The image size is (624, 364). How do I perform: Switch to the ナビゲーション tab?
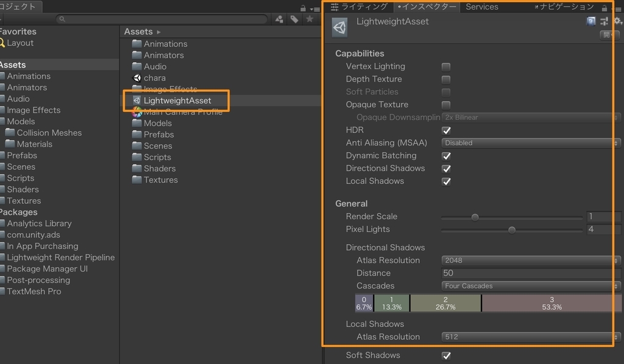point(564,7)
